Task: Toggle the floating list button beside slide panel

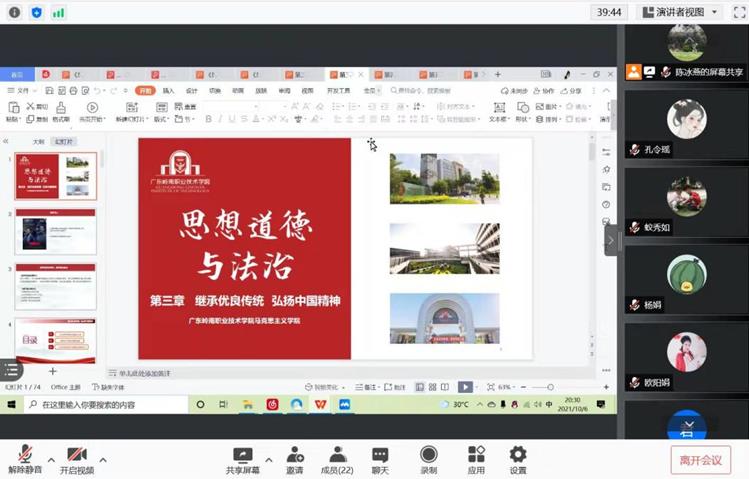Action: 11,370
